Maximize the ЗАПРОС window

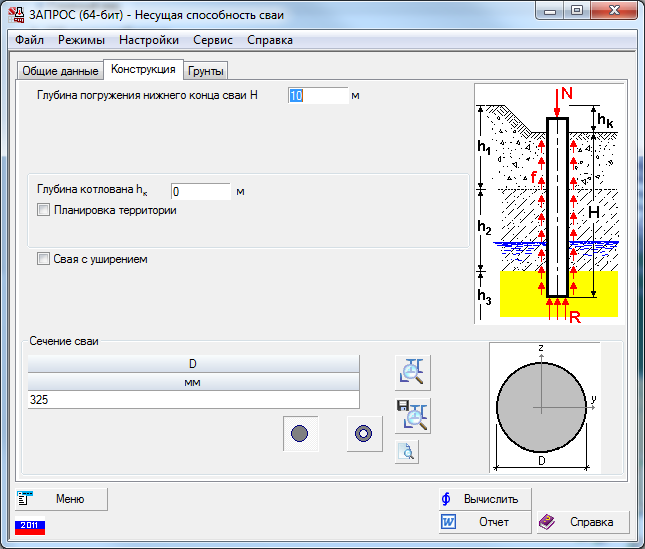(577, 11)
